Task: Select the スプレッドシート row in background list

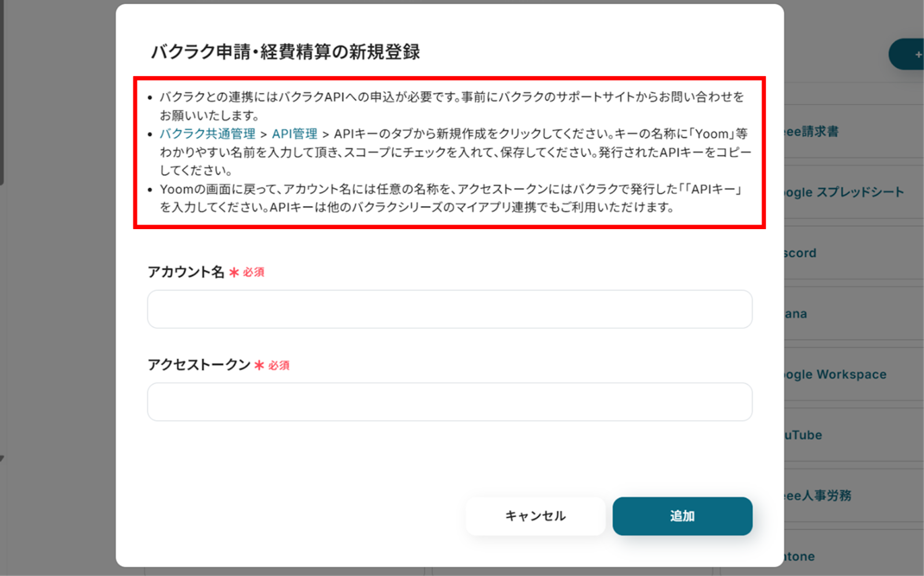Action: 854,192
